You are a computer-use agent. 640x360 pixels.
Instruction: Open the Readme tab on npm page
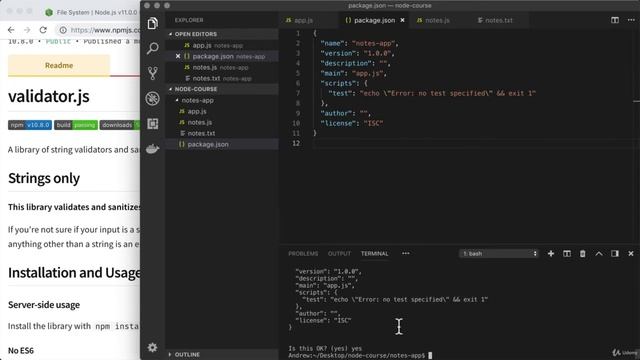59,65
